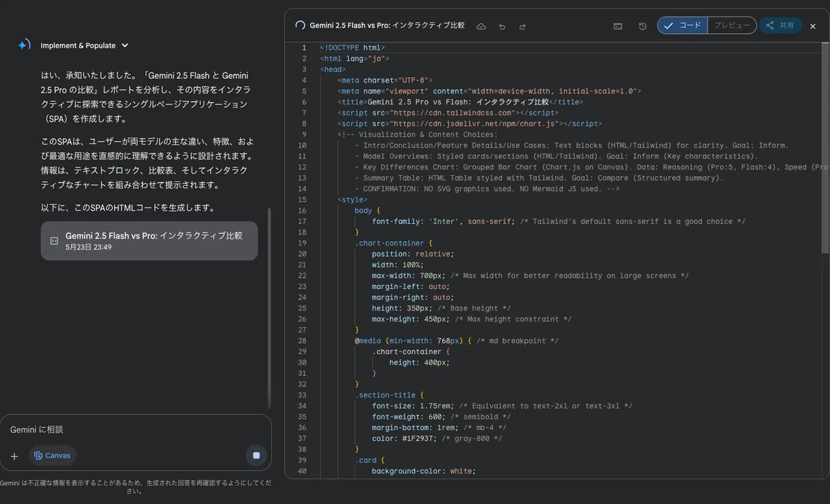Click the meta viewport line
The height and width of the screenshot is (504, 830).
(x=490, y=91)
